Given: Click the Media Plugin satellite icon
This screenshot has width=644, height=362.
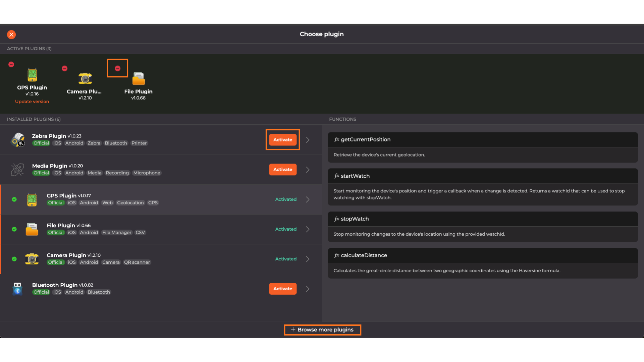Looking at the screenshot, I should pyautogui.click(x=17, y=170).
